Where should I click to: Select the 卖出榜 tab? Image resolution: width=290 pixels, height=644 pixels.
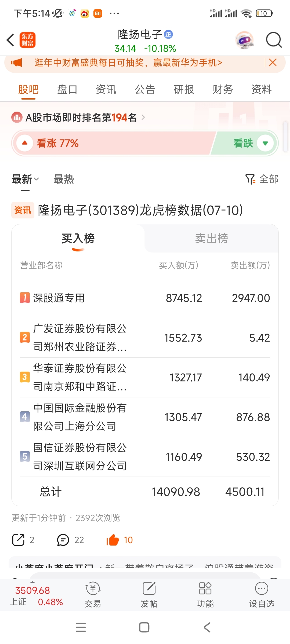[212, 238]
